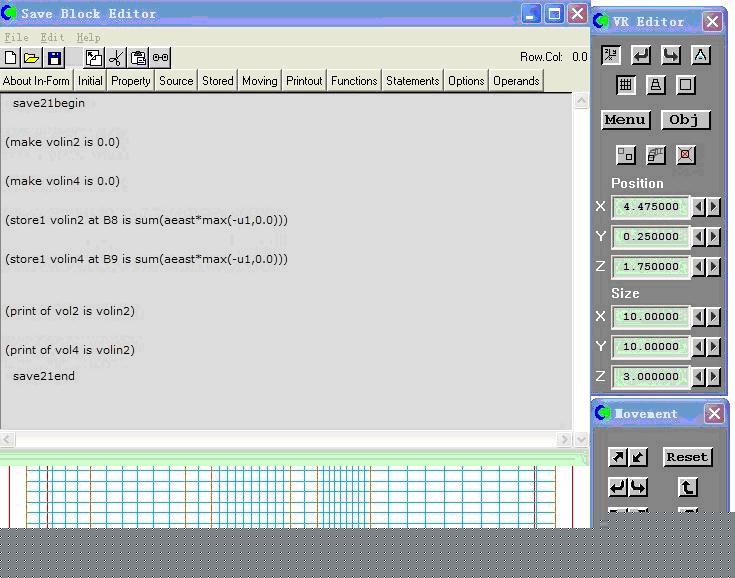Click the Reset button in Movement panel
735x578 pixels.
[687, 457]
